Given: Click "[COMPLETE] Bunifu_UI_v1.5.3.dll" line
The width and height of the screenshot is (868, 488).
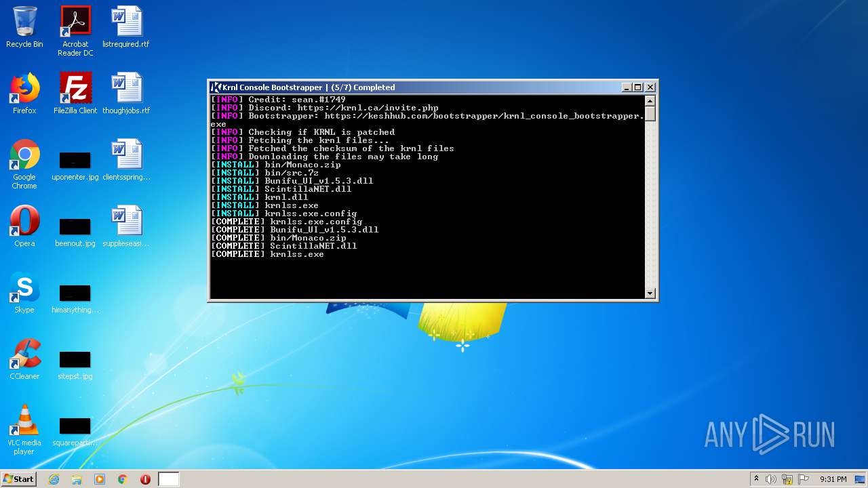Looking at the screenshot, I should tap(294, 230).
